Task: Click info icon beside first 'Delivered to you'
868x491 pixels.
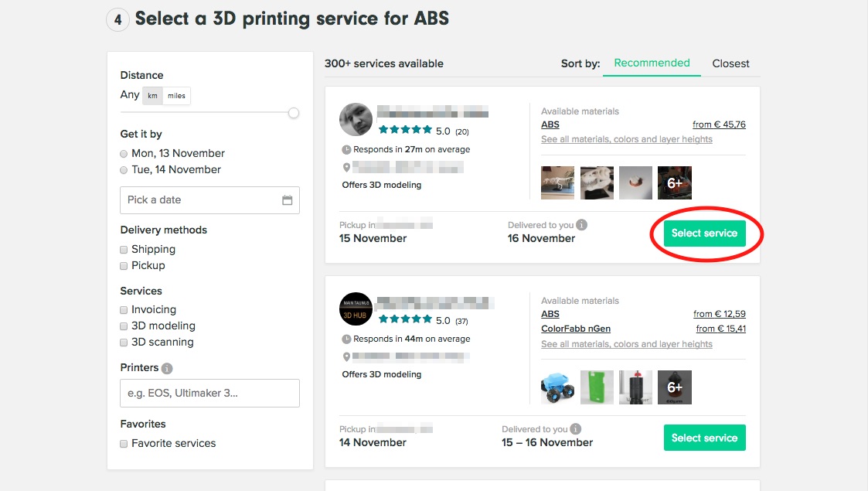Action: [582, 225]
